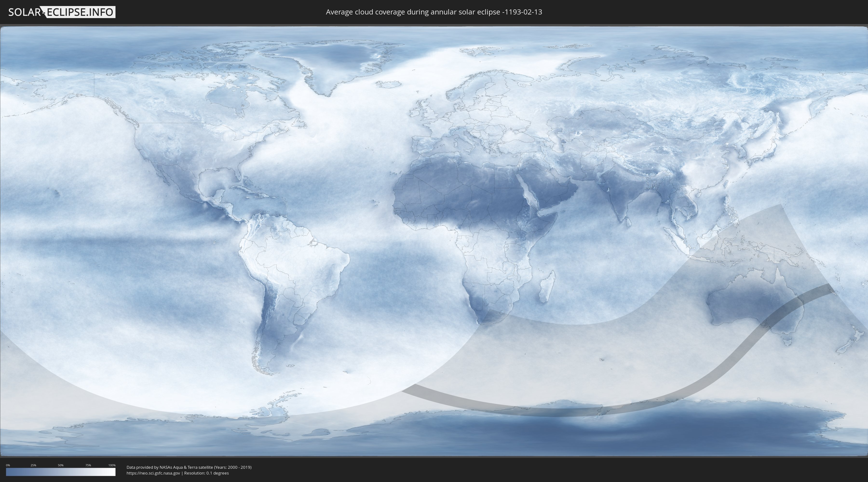Image resolution: width=868 pixels, height=482 pixels.
Task: Click the NASA Aqua & Terra data credit text
Action: pos(189,467)
